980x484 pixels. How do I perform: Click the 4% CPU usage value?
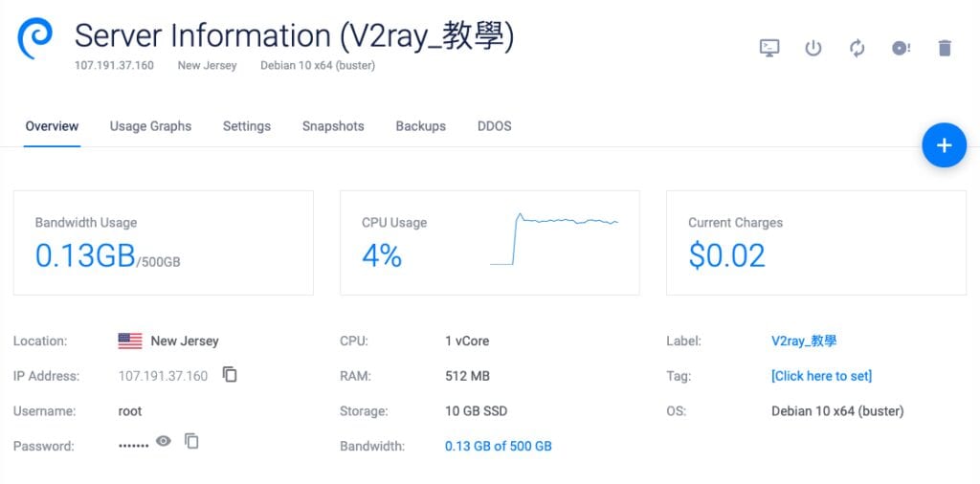click(x=382, y=255)
